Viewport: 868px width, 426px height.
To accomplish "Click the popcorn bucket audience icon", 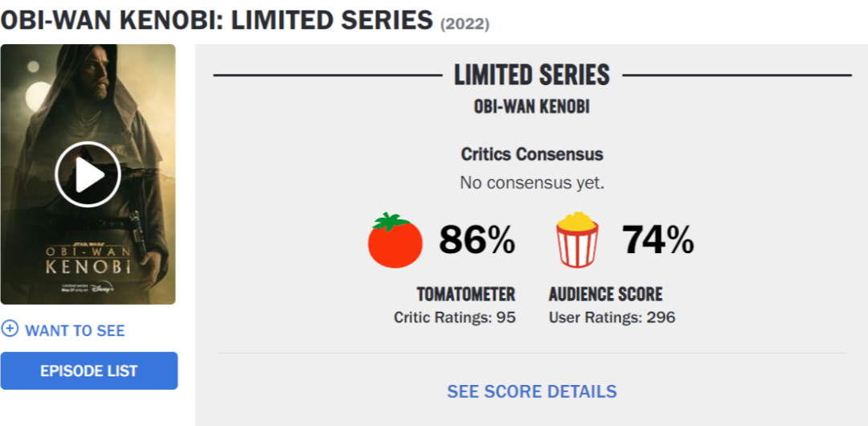I will pos(577,240).
